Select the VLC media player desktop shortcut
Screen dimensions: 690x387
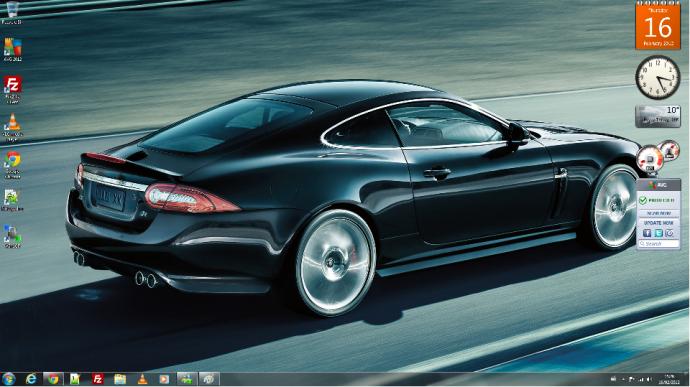[12, 127]
